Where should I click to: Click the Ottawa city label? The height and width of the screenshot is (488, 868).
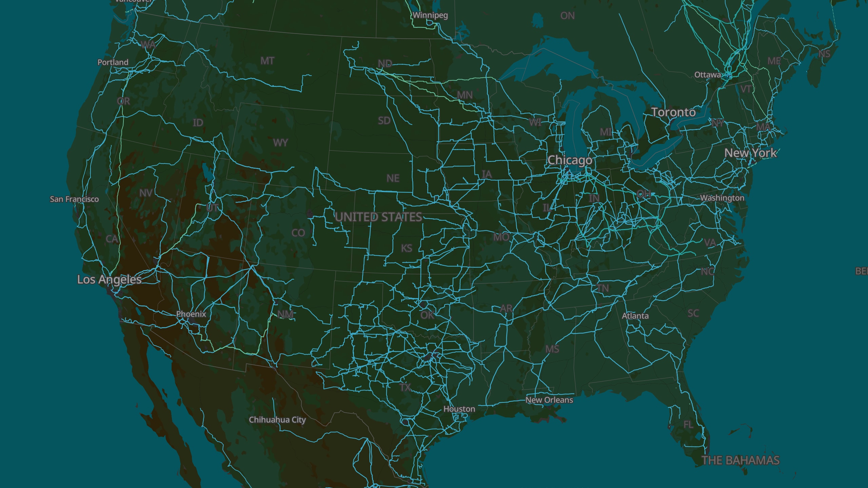coord(708,75)
